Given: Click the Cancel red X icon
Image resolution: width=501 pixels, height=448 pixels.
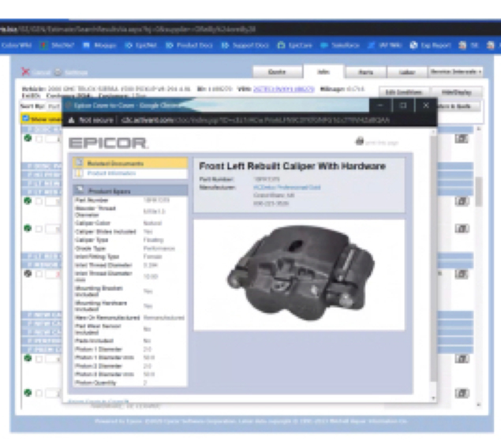Looking at the screenshot, I should pyautogui.click(x=26, y=72).
